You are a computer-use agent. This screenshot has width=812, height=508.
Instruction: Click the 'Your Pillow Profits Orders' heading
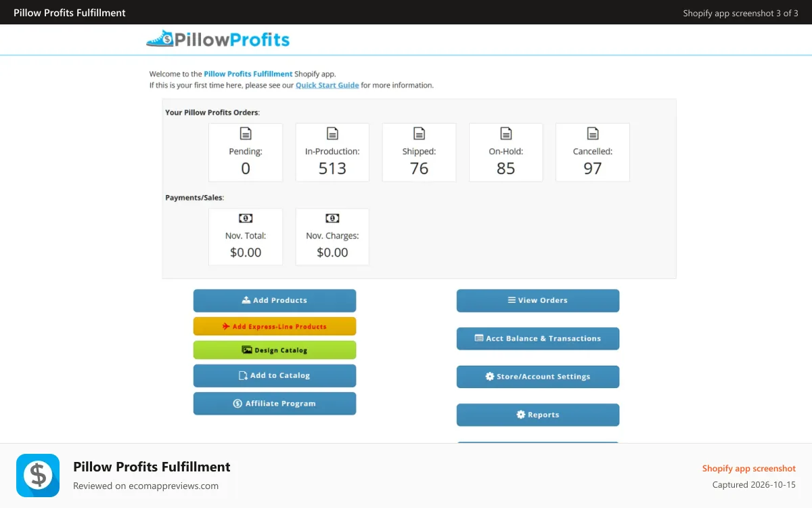212,112
